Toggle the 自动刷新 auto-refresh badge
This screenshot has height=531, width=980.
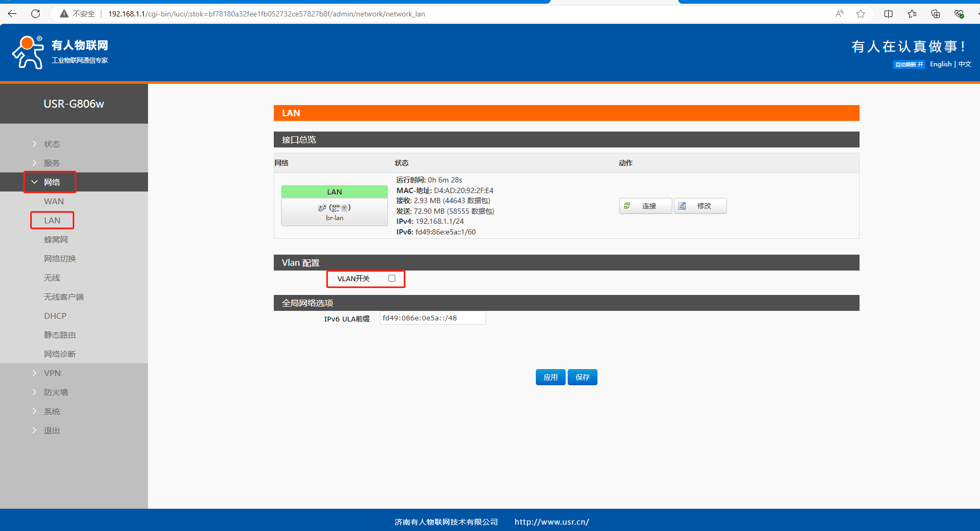click(x=909, y=65)
